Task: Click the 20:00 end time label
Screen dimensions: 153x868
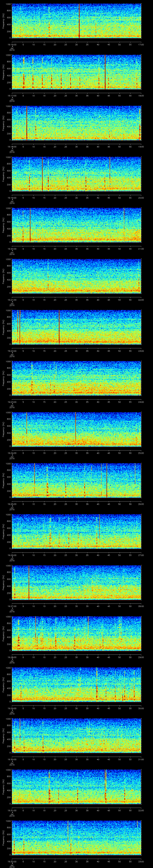Action: coord(141,198)
